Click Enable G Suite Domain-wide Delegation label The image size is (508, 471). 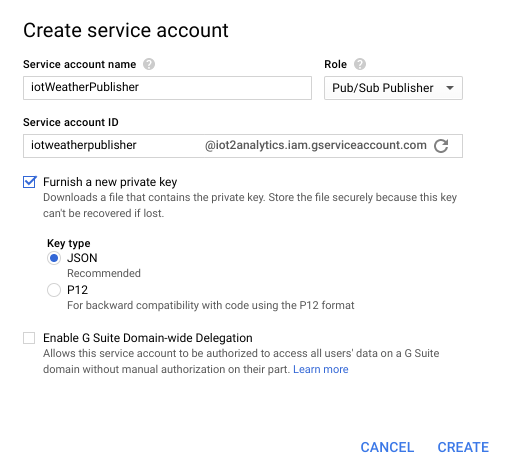[x=148, y=338]
